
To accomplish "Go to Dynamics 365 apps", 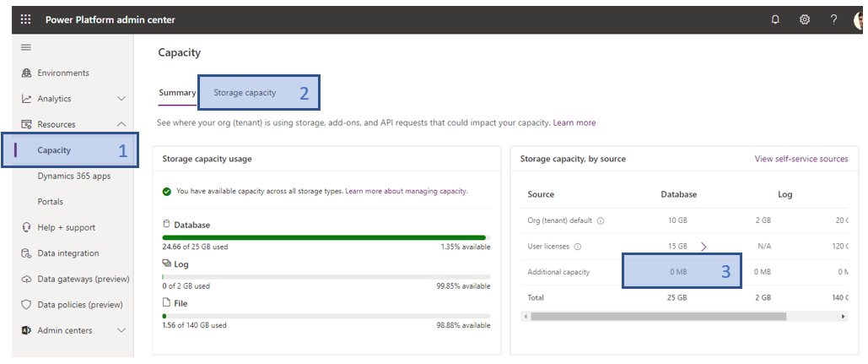I will [73, 176].
